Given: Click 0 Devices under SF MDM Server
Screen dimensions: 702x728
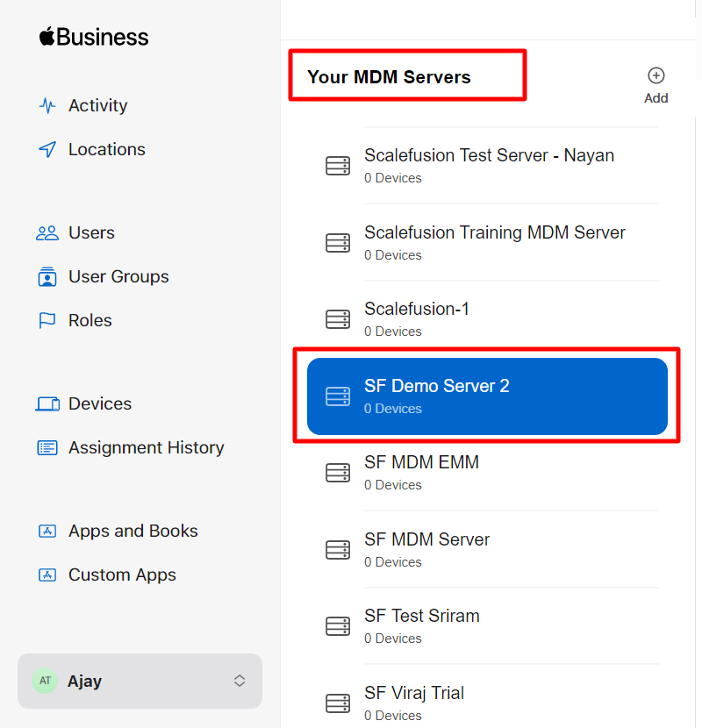Looking at the screenshot, I should (x=393, y=561).
